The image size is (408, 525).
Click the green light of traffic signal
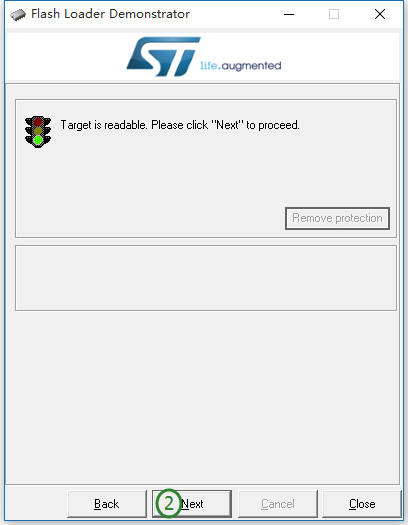[x=38, y=140]
